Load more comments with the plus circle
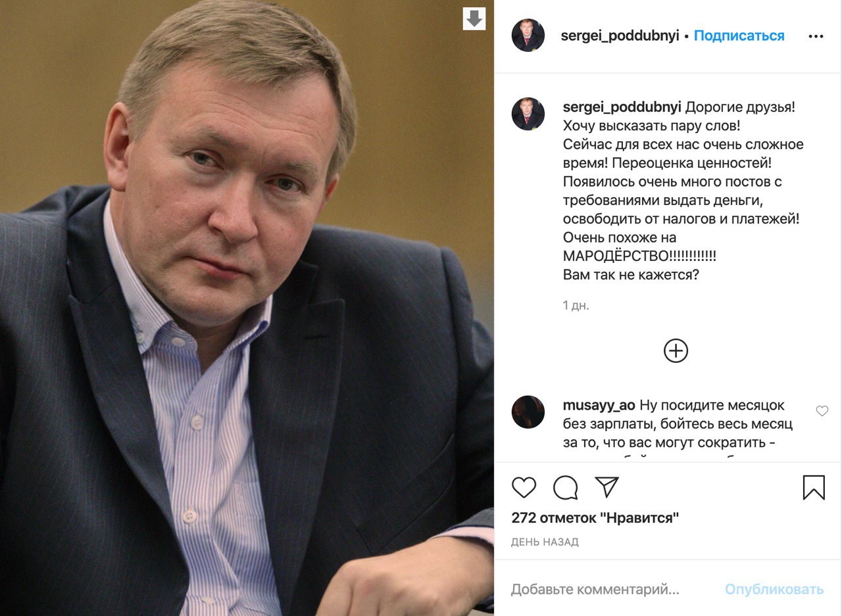This screenshot has width=842, height=616. coord(676,350)
